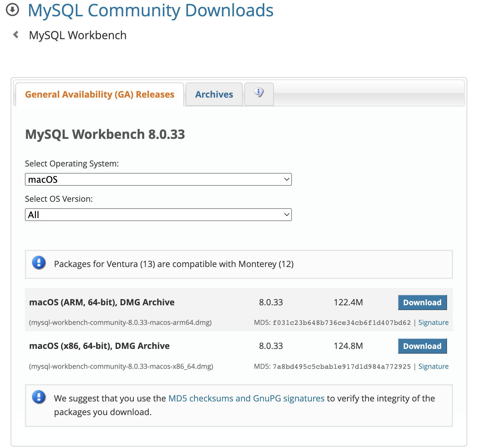Click the MD5 hash f031c23b648b736ce34cb6f1d407bd62
This screenshot has width=493, height=448.
pyautogui.click(x=342, y=323)
